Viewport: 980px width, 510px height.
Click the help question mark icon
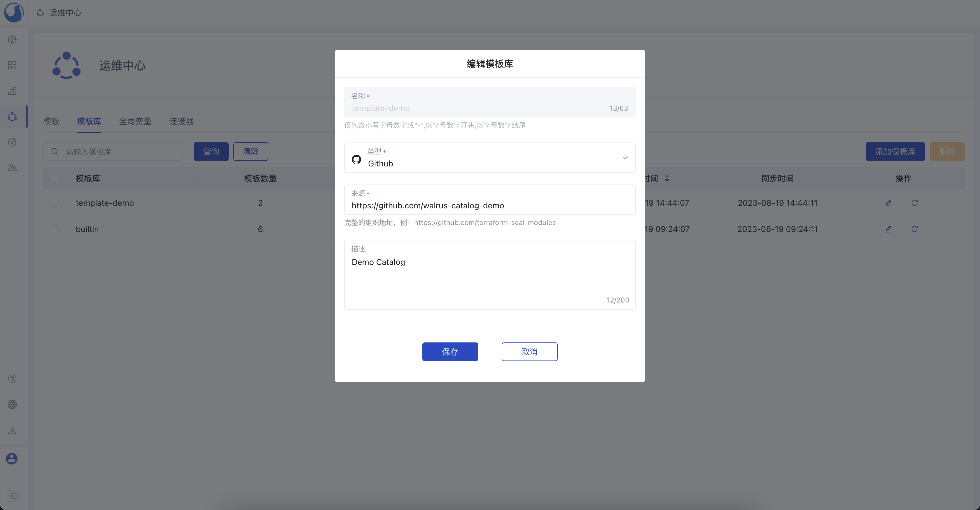tap(12, 379)
